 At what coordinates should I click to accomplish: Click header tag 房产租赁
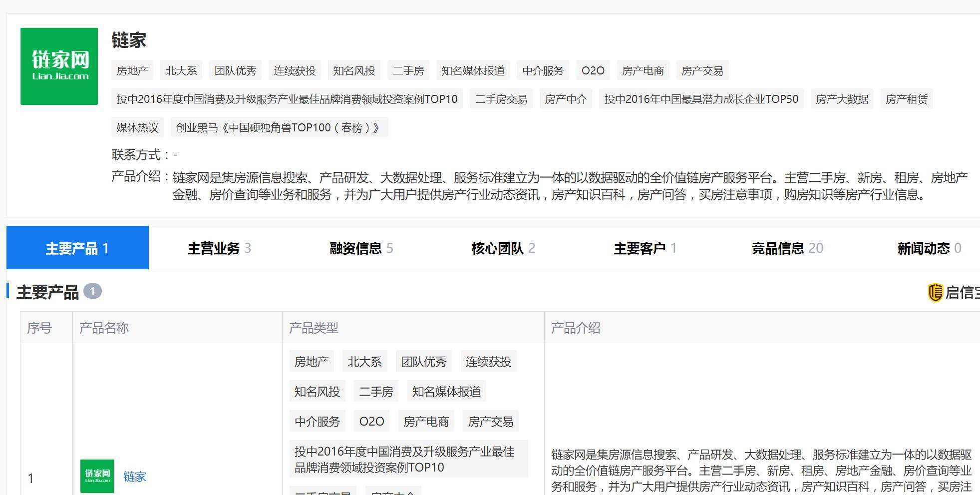tap(907, 99)
